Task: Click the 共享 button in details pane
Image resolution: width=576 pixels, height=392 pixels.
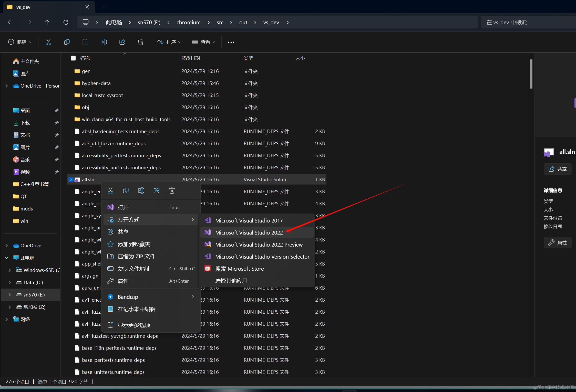Action: [557, 169]
